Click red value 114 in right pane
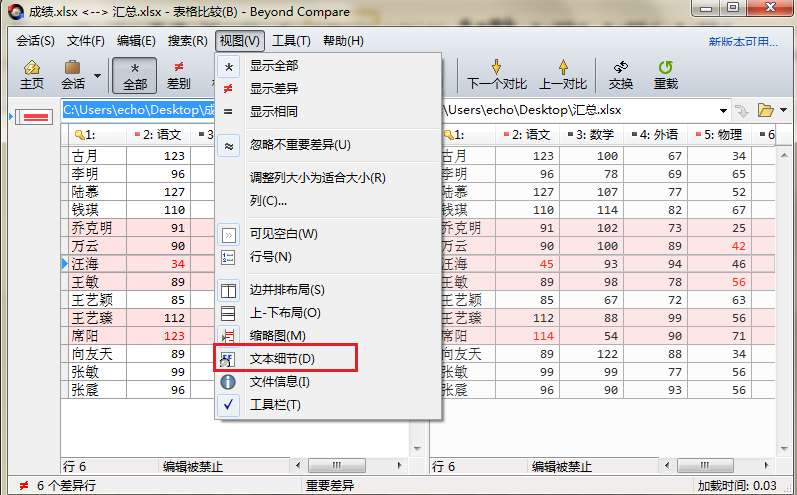 [543, 336]
